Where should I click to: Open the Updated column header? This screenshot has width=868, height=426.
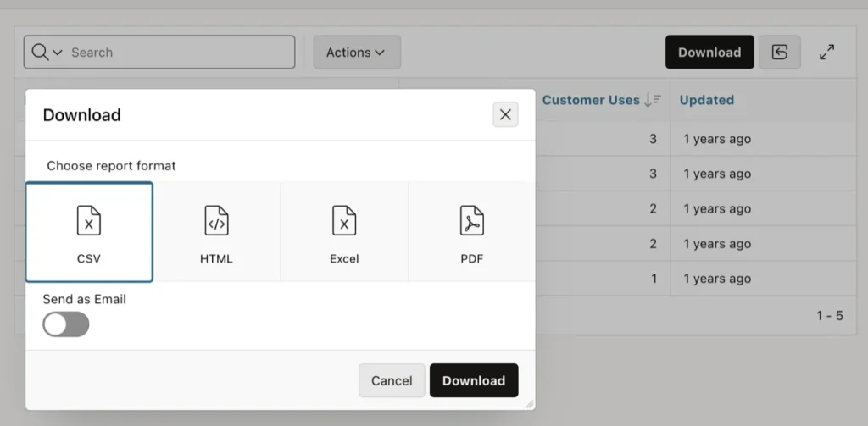coord(707,100)
